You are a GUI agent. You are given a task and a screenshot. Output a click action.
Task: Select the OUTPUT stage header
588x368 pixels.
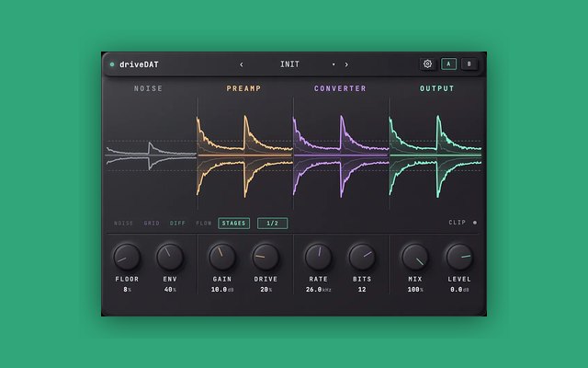tap(436, 88)
